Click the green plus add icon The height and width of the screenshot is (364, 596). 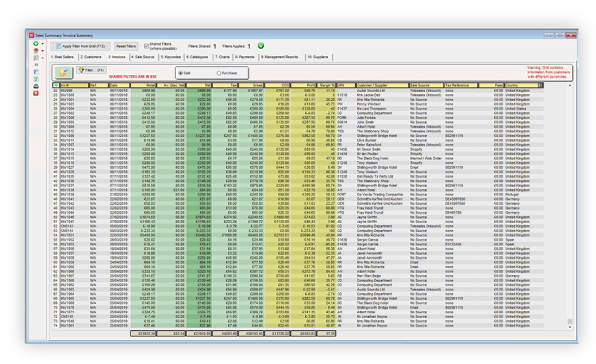36,44
